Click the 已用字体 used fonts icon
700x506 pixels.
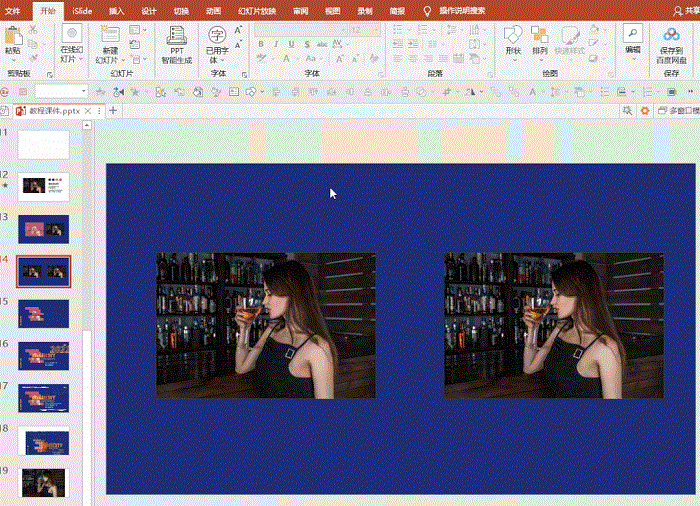[x=217, y=34]
